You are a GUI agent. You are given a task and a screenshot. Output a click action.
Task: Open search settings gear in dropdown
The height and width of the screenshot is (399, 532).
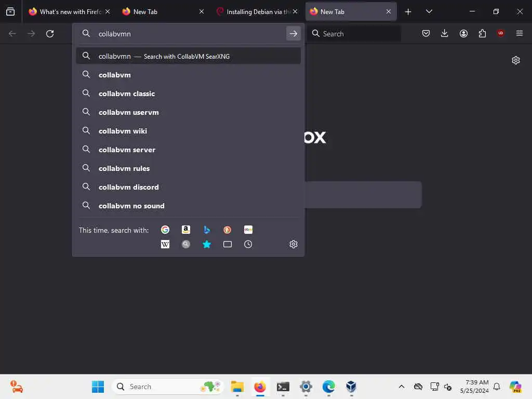pyautogui.click(x=294, y=244)
